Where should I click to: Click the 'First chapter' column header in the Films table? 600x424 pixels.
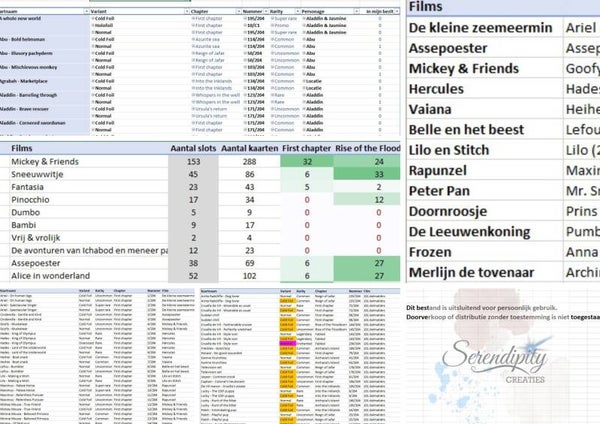[x=307, y=148]
